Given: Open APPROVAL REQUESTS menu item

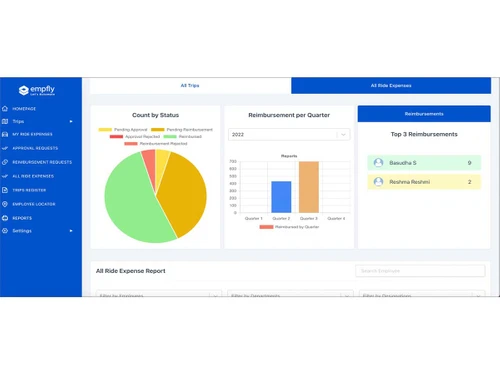Looking at the screenshot, I should pos(35,148).
